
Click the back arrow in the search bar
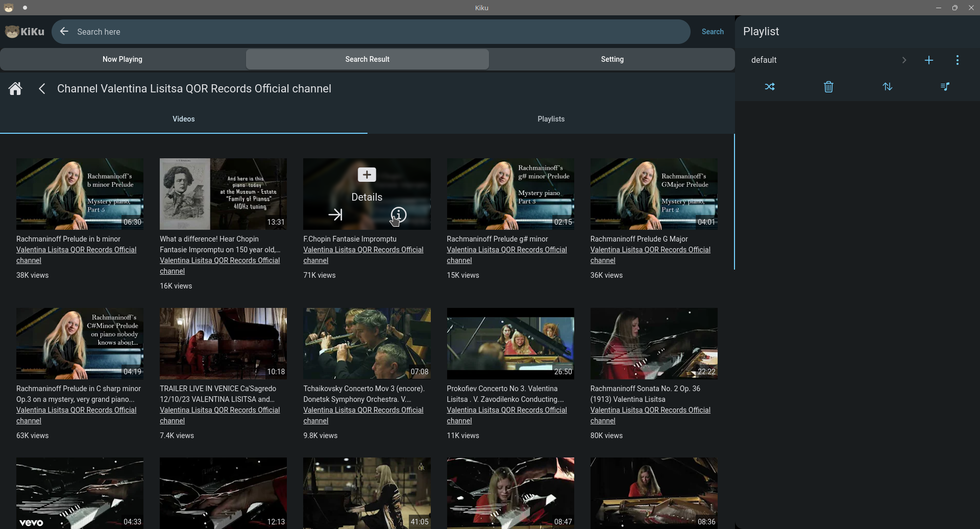(x=64, y=32)
